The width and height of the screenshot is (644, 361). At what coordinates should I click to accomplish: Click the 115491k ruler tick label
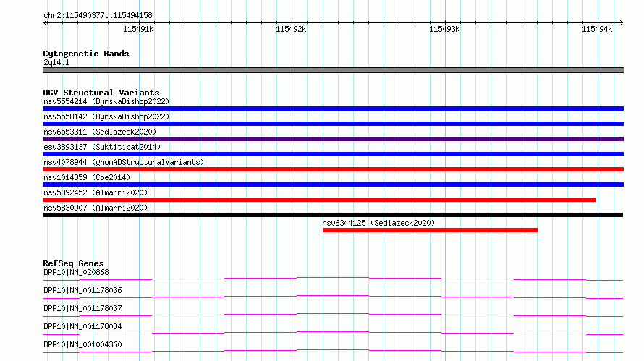(138, 29)
